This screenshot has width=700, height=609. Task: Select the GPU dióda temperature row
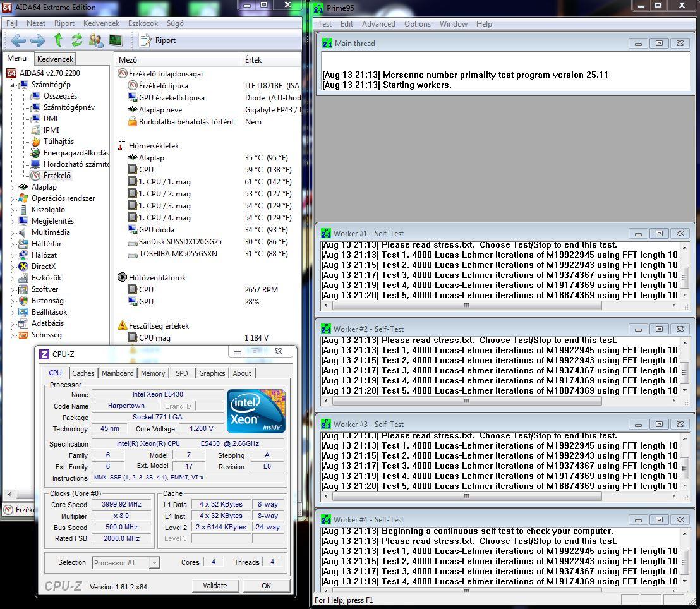click(x=208, y=229)
